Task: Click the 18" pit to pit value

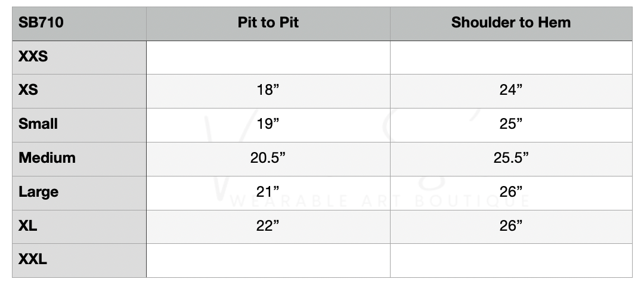Action: (268, 91)
